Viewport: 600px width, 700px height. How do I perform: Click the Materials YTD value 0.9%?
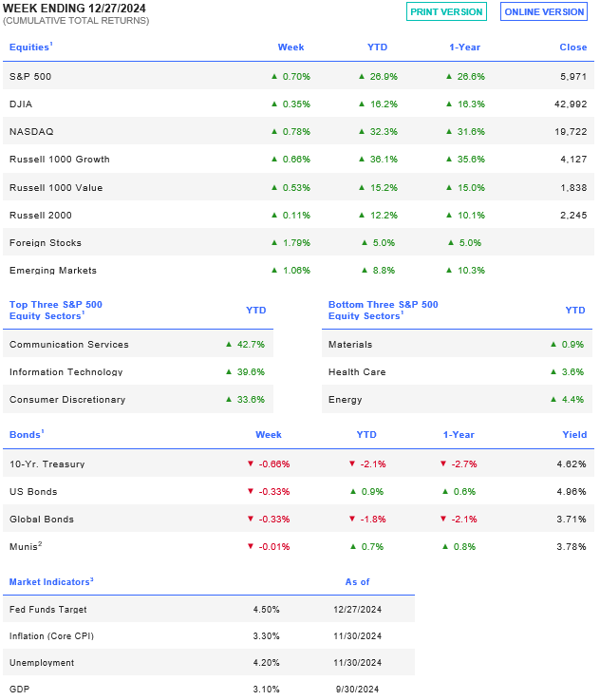[572, 345]
